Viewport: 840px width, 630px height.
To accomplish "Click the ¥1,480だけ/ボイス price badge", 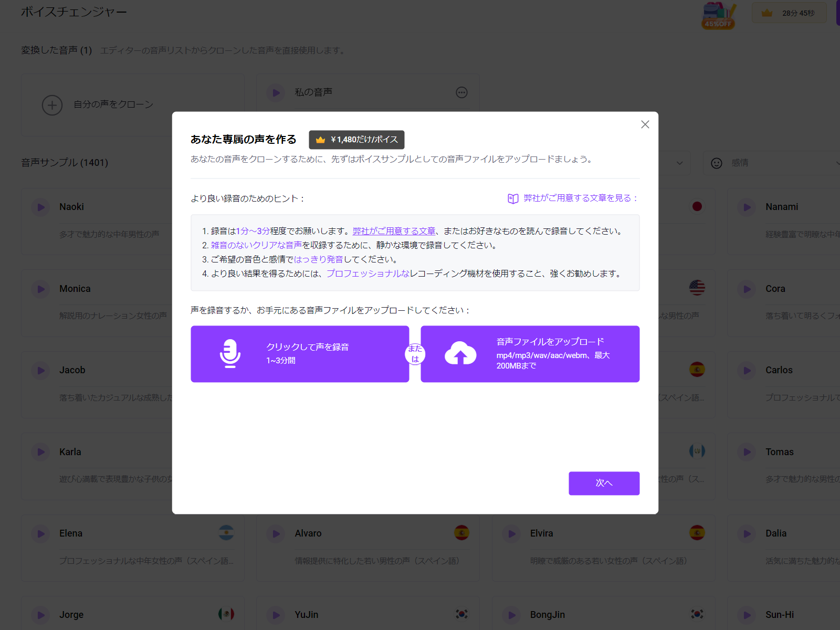I will [x=357, y=140].
